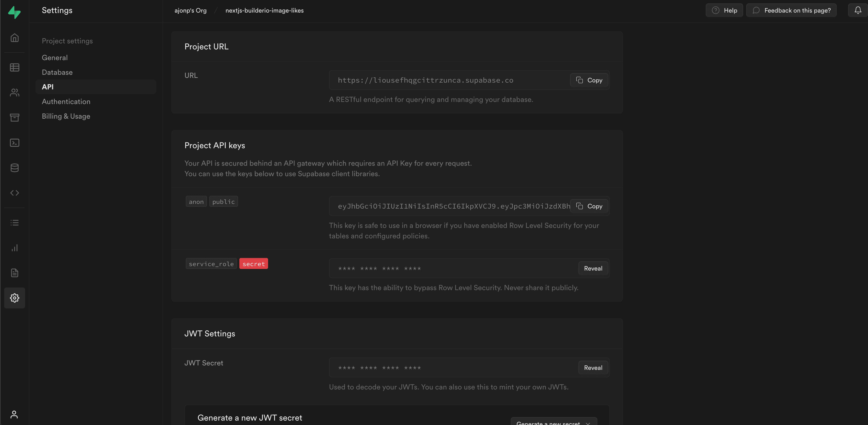Select Database in project settings
The height and width of the screenshot is (425, 868).
57,72
